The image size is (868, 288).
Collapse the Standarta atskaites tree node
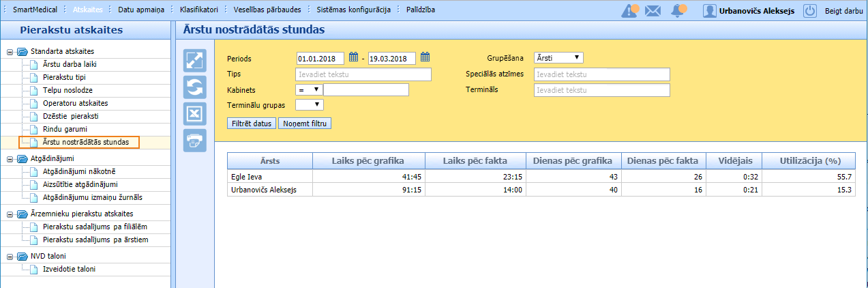[x=10, y=51]
